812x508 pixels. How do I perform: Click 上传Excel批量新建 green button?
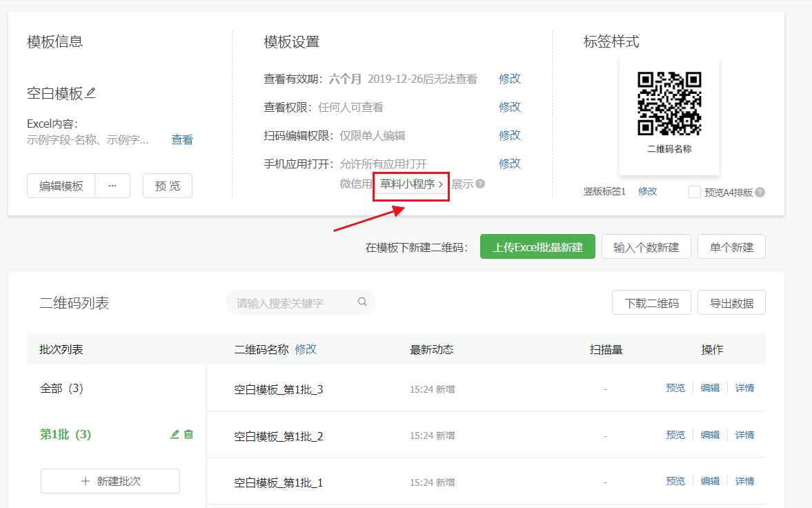point(537,247)
